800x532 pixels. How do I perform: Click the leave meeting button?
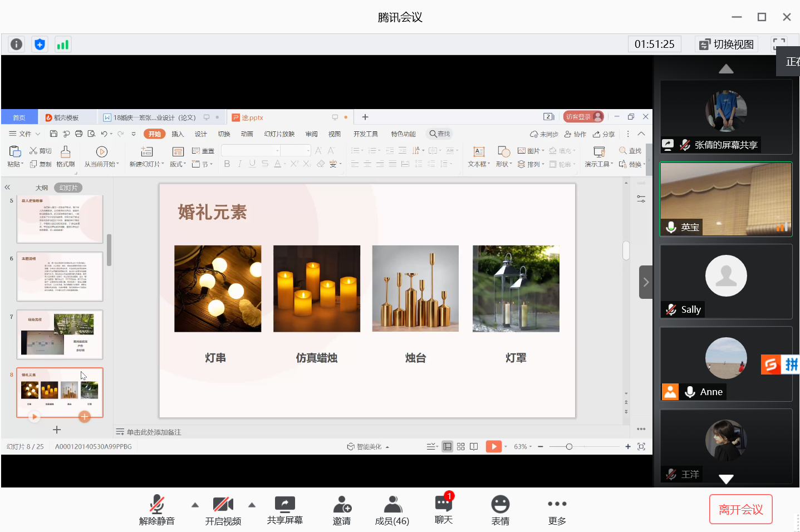pos(740,509)
